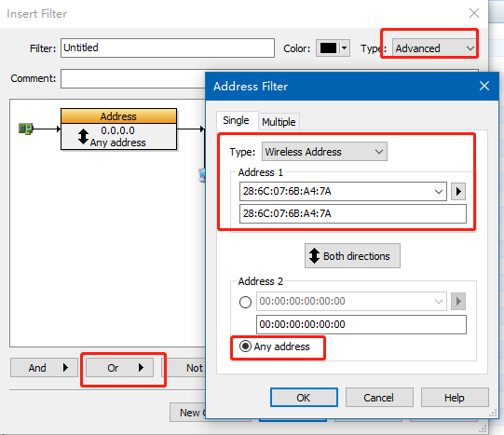Click the Address 2 arrow picker button

(x=458, y=302)
